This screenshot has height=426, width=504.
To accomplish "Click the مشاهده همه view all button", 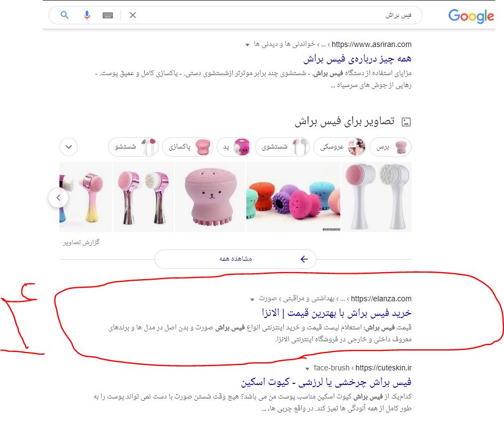I will pos(236,259).
